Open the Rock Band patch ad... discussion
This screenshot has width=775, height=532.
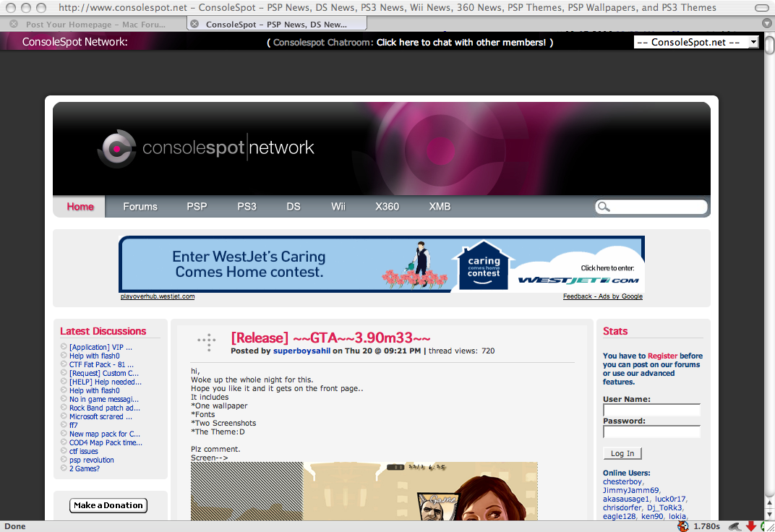click(104, 408)
